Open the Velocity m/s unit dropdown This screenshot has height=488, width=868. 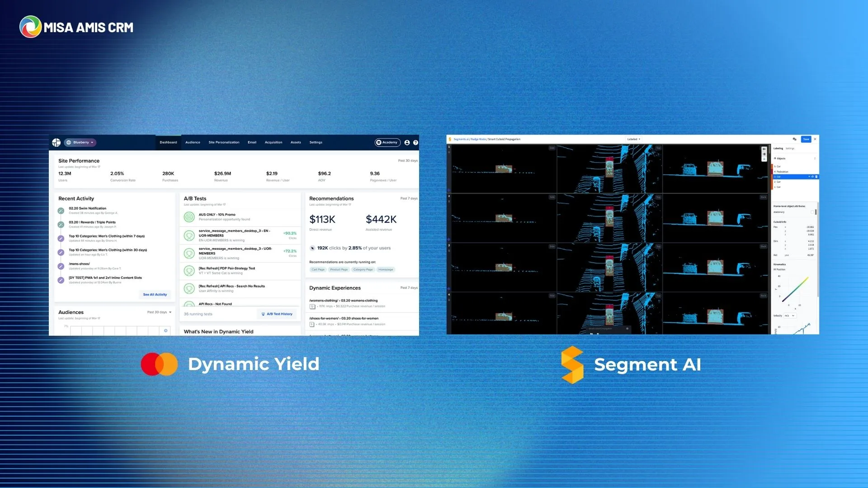point(790,316)
